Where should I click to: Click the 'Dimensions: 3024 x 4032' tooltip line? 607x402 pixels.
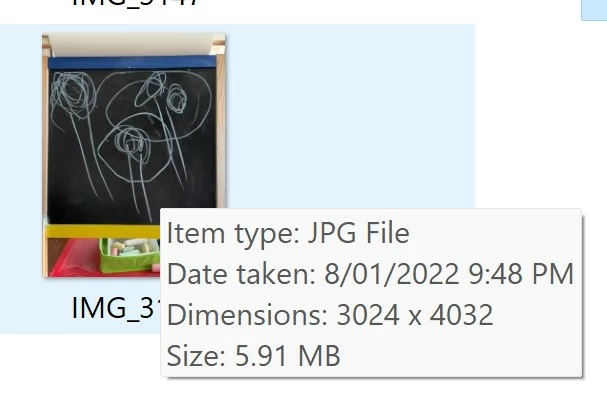point(330,314)
